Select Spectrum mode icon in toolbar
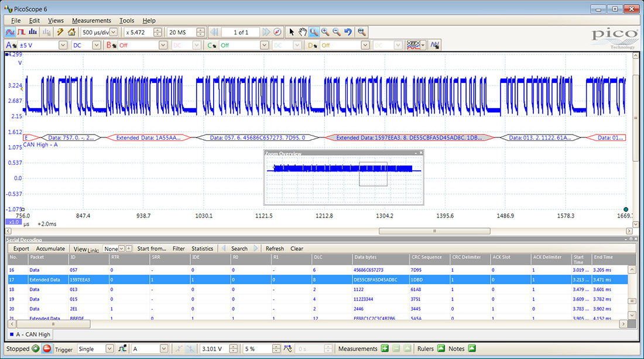 33,32
